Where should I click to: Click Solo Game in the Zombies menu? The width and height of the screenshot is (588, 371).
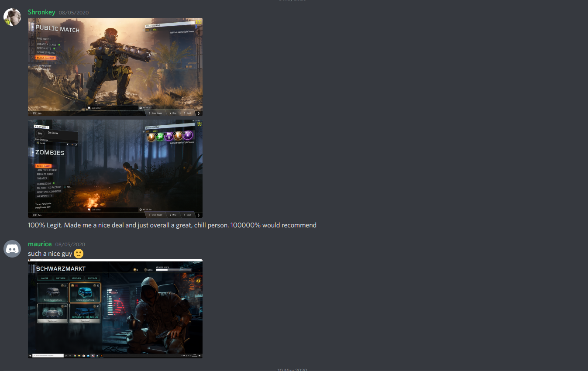[44, 166]
